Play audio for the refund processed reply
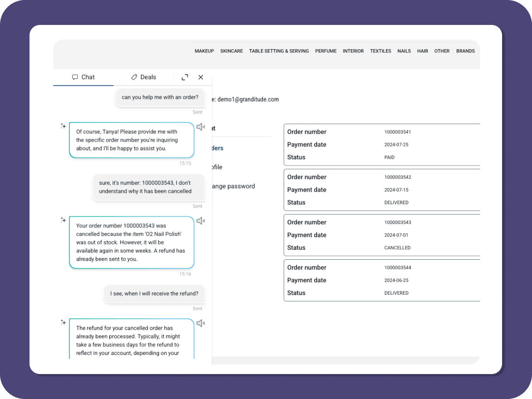The image size is (532, 399). point(201,323)
